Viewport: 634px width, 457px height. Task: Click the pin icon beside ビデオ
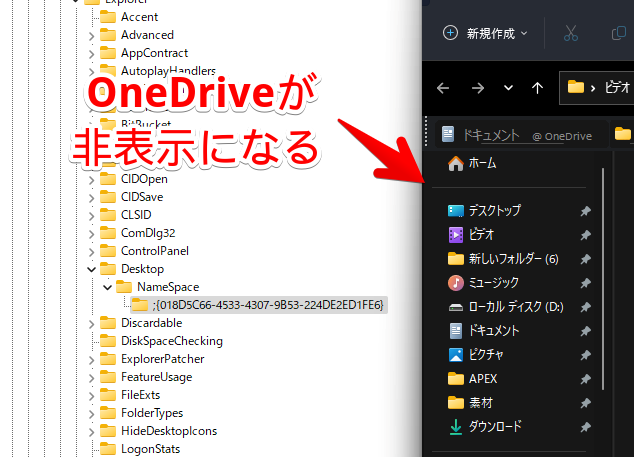585,235
